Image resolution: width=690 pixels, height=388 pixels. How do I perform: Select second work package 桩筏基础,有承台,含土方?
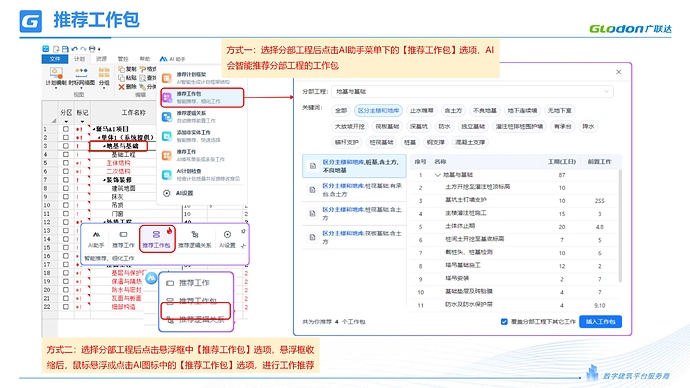point(354,190)
